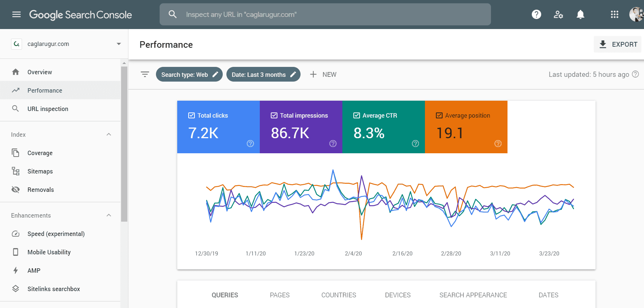Click the filter rows icon
The width and height of the screenshot is (644, 308).
145,74
